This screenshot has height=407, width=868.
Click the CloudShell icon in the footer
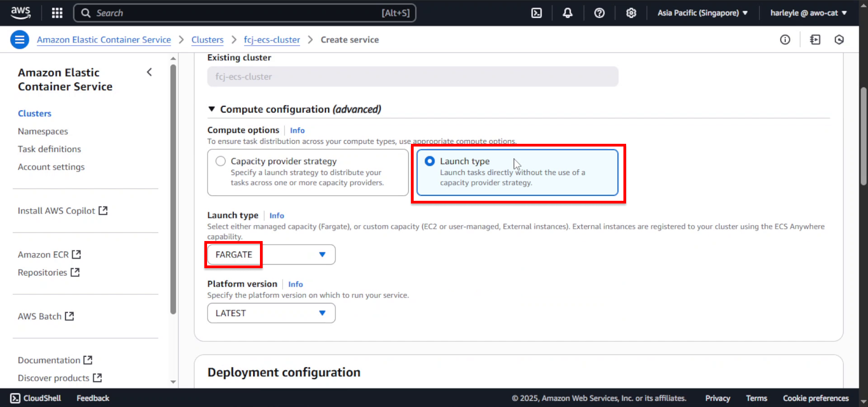15,398
